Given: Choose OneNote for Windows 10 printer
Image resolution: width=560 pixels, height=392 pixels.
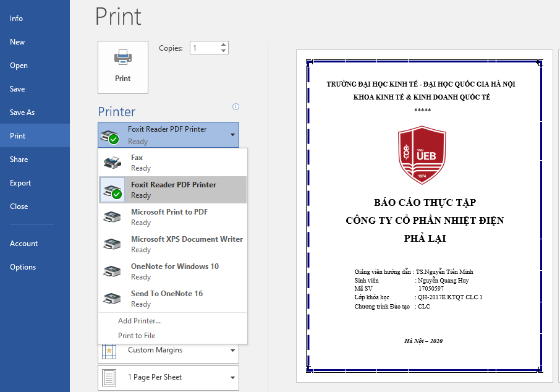Looking at the screenshot, I should coord(173,271).
